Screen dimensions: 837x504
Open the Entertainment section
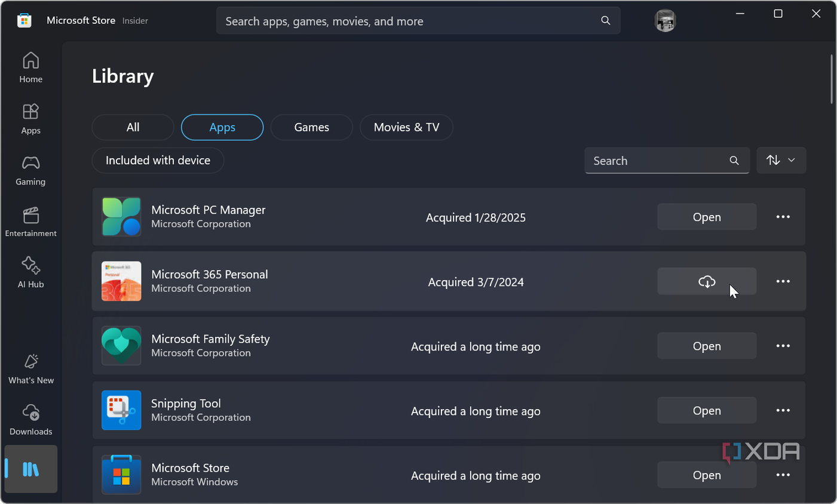point(30,222)
